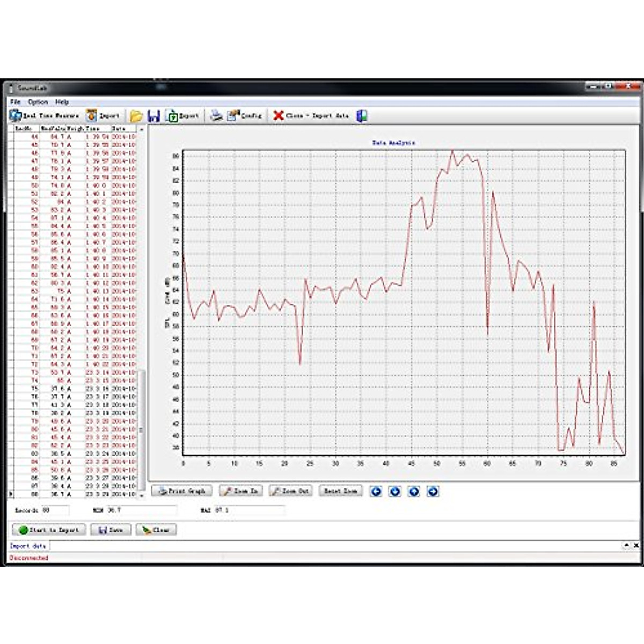Viewport: 644px width, 644px height.
Task: Pan the graph left with arrow button
Action: [376, 492]
